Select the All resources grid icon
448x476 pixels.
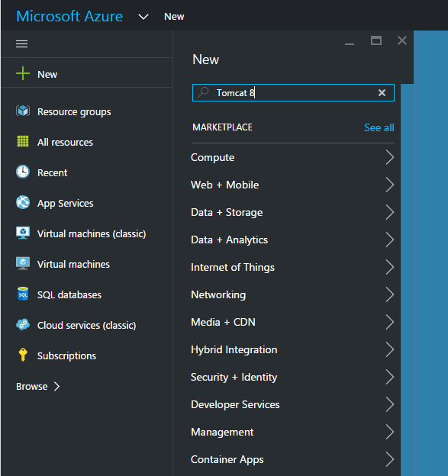pos(23,141)
